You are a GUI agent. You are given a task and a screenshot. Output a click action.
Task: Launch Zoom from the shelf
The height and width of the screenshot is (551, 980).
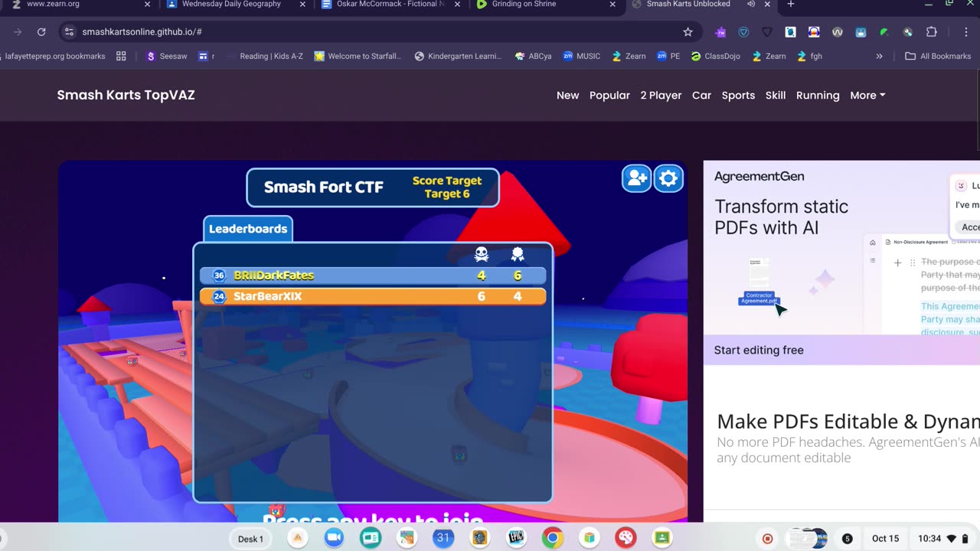[334, 538]
